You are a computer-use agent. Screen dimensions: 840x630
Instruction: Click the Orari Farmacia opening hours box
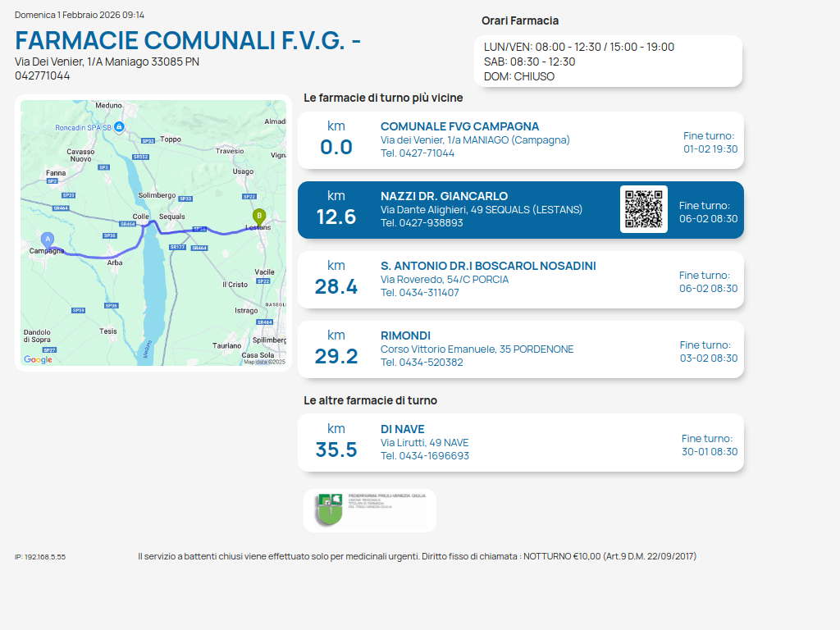point(608,62)
